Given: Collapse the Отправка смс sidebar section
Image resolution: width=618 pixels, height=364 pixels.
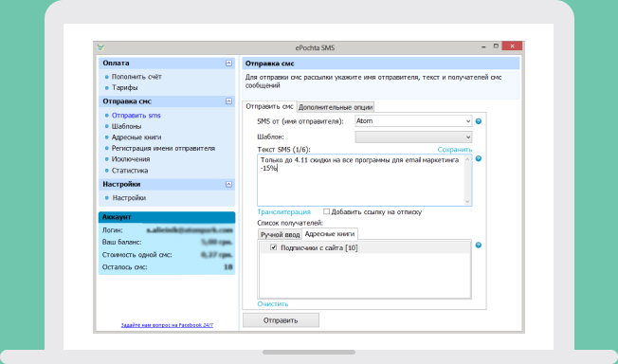Looking at the screenshot, I should pos(228,101).
